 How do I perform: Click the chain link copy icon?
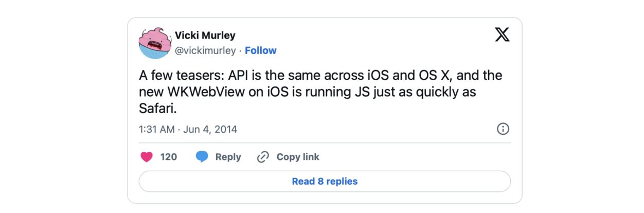pyautogui.click(x=263, y=157)
